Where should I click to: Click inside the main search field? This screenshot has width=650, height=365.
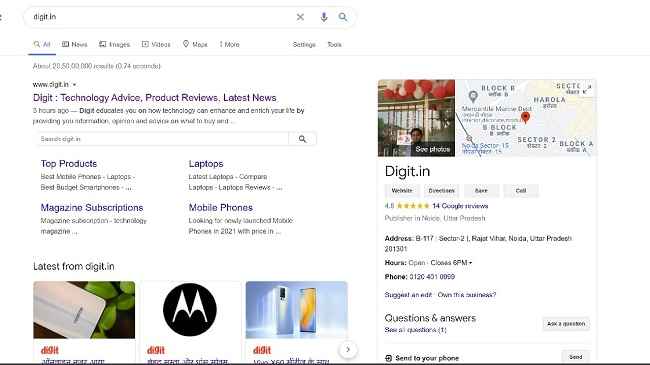point(162,17)
